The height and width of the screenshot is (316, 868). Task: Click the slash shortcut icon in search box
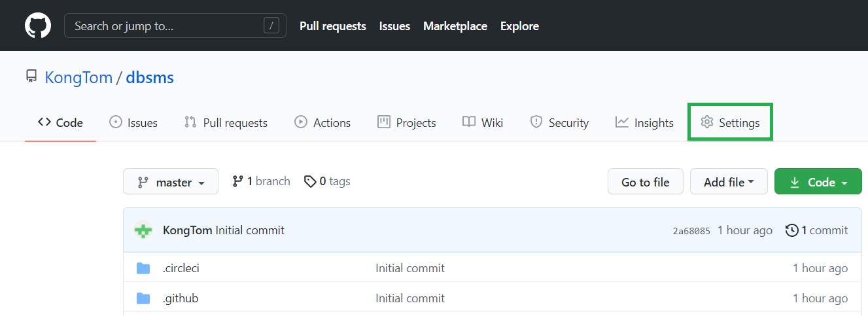click(x=271, y=26)
